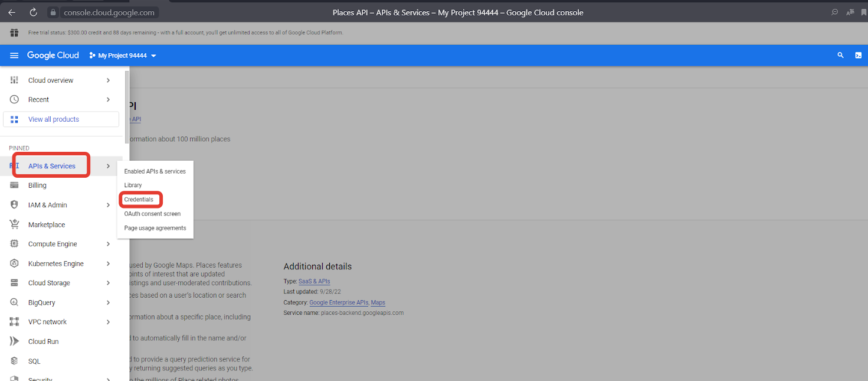The height and width of the screenshot is (381, 868).
Task: Click the Compute Engine chip icon
Action: [x=14, y=244]
